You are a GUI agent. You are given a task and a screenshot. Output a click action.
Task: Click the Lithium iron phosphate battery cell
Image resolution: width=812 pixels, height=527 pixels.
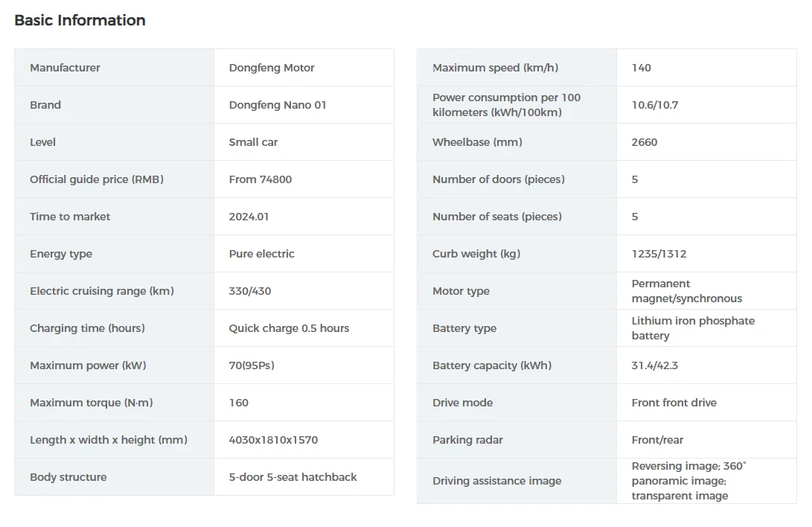point(692,328)
